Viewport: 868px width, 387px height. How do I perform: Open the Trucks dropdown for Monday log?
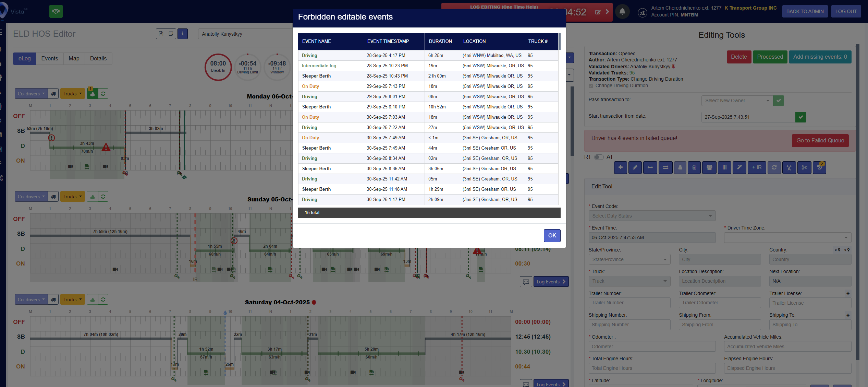72,94
